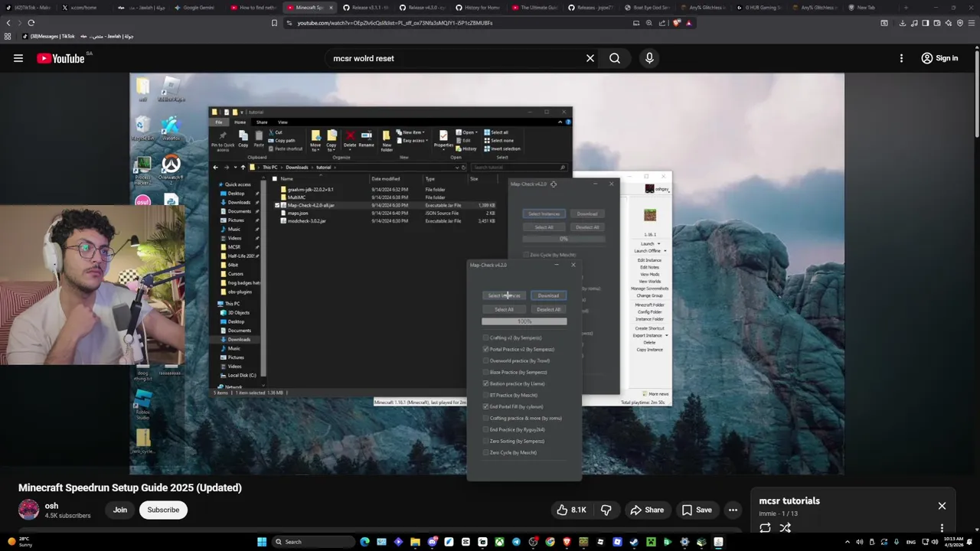
Task: Open YouTube settings three-dot menu
Action: [901, 58]
